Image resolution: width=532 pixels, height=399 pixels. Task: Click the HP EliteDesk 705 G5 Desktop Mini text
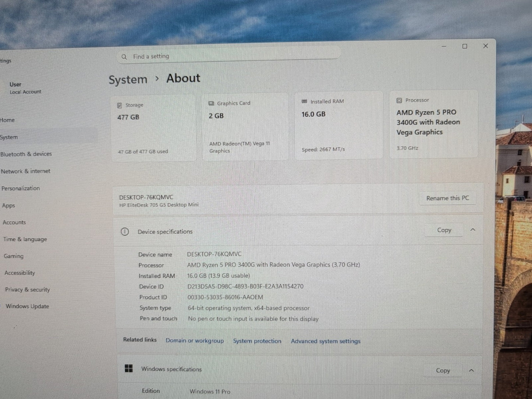(159, 205)
